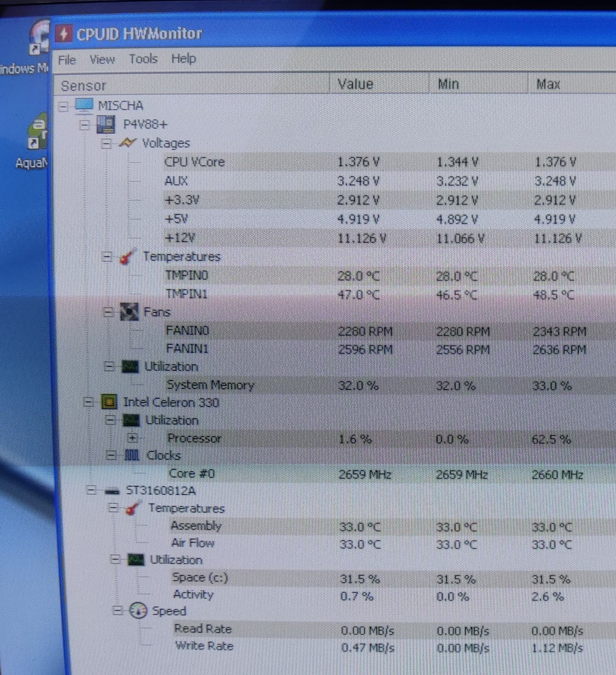
Task: Expand the Processor utilization entry
Action: coord(133,438)
